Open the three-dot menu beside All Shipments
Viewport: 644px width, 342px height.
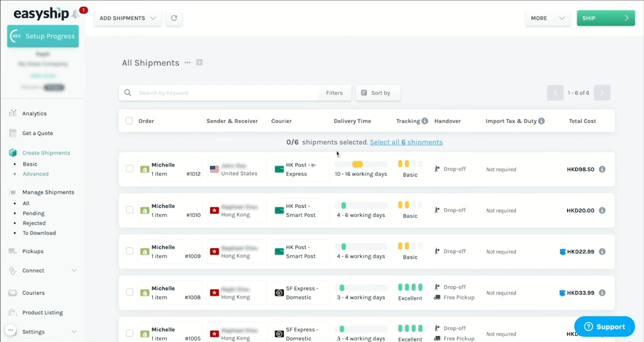point(188,63)
